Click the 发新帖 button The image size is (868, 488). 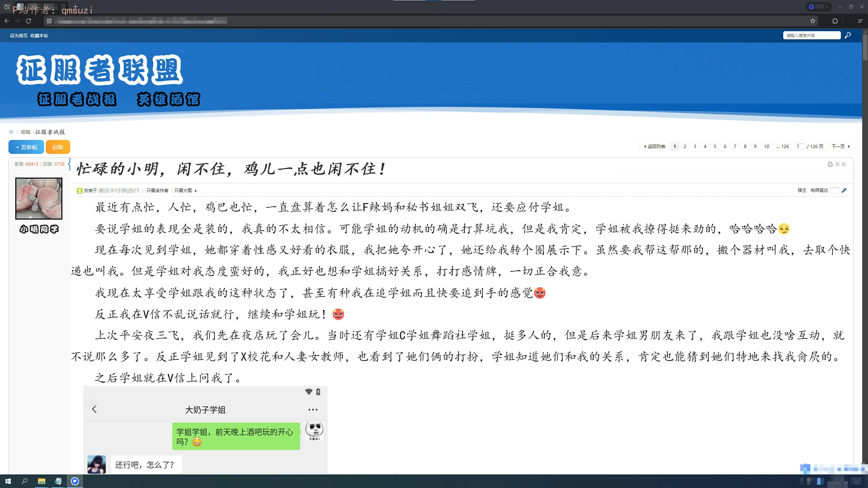point(26,147)
